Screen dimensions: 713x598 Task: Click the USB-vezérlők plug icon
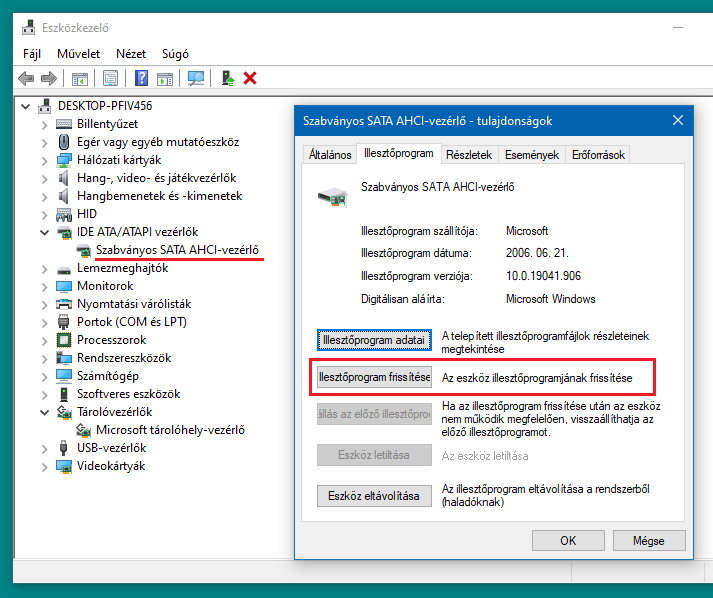click(64, 448)
